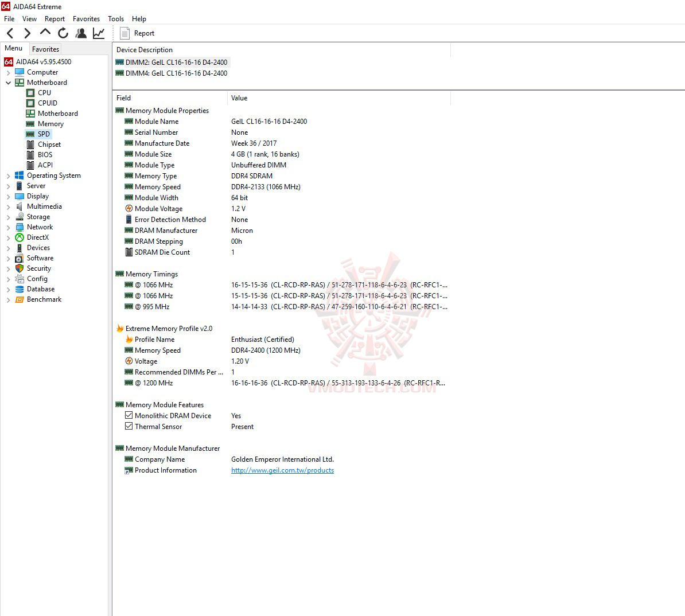The image size is (685, 616).
Task: Select the Module Name row
Action: (282, 122)
